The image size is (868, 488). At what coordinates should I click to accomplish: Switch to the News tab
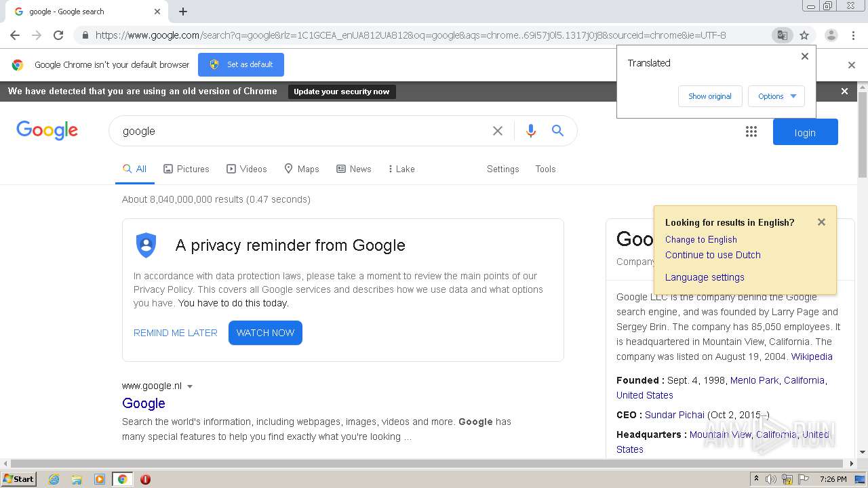point(354,169)
